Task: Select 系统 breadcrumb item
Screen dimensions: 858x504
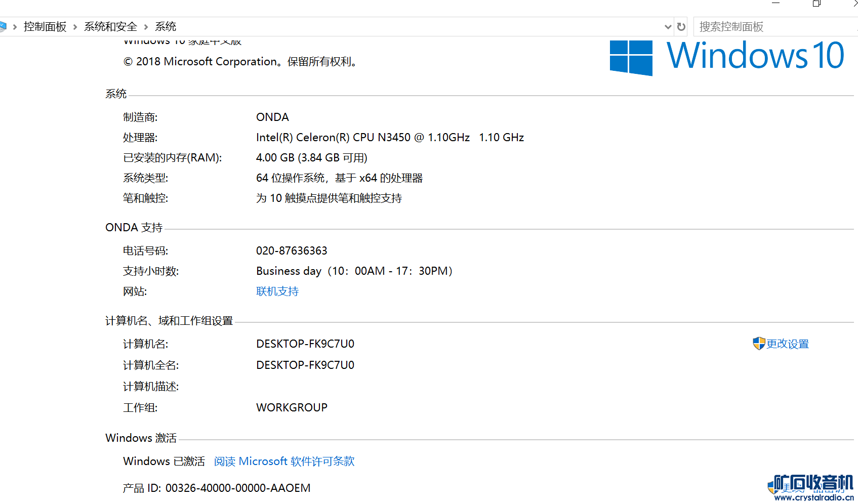Action: [x=166, y=27]
